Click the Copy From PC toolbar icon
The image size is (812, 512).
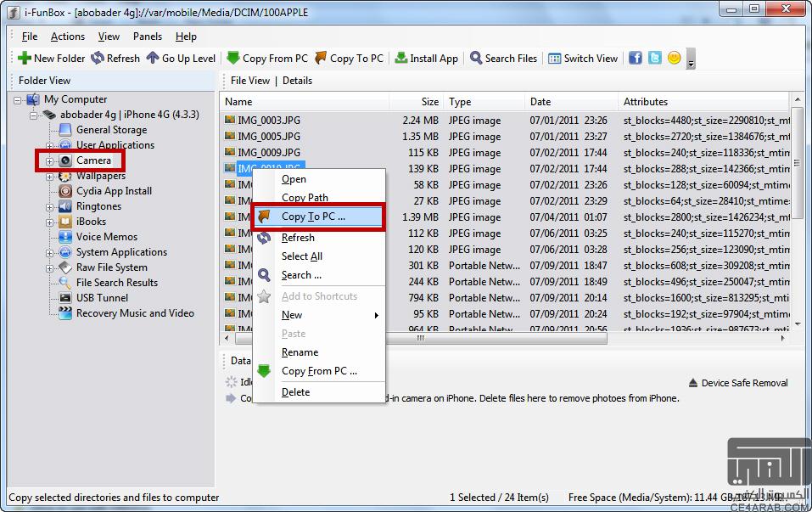click(233, 58)
